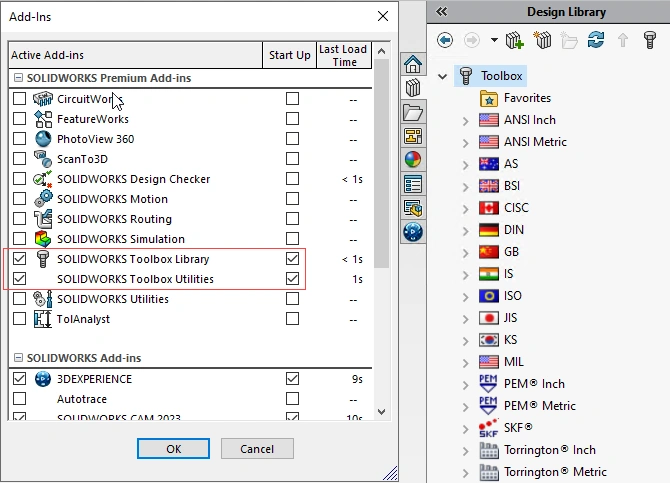Viewport: 670px width, 483px height.
Task: Uncheck SOLIDWORKS Toolbox Utilities Start Up
Action: 292,279
